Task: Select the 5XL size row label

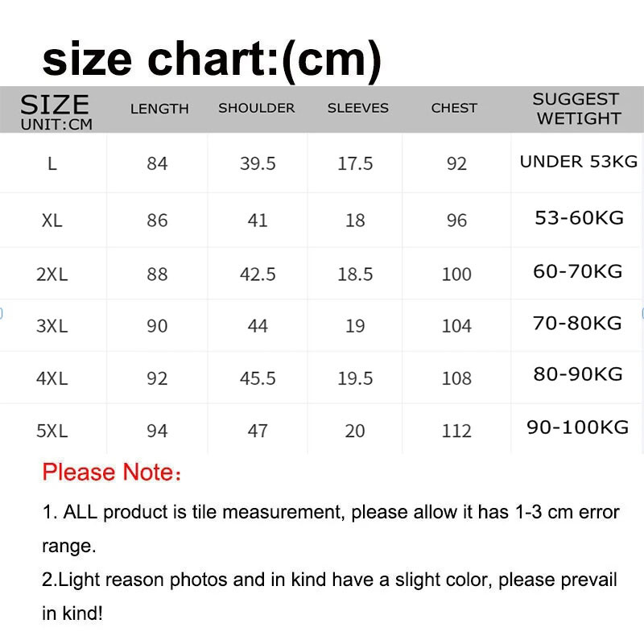Action: (x=52, y=431)
